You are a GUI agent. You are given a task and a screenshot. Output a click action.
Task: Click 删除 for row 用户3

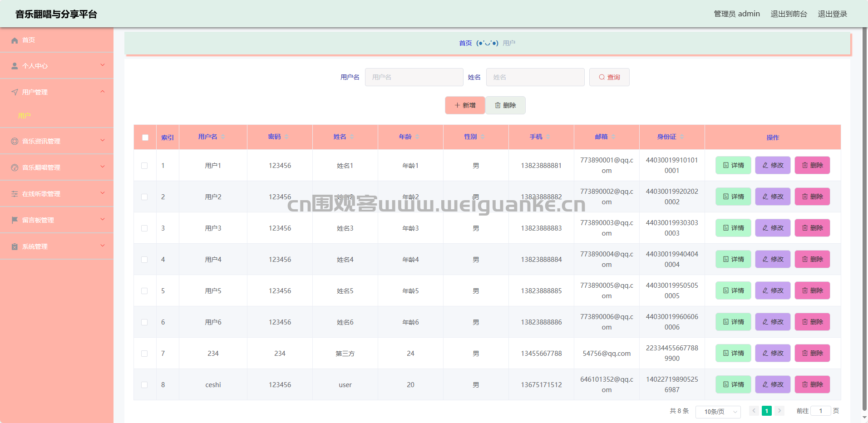pos(813,228)
